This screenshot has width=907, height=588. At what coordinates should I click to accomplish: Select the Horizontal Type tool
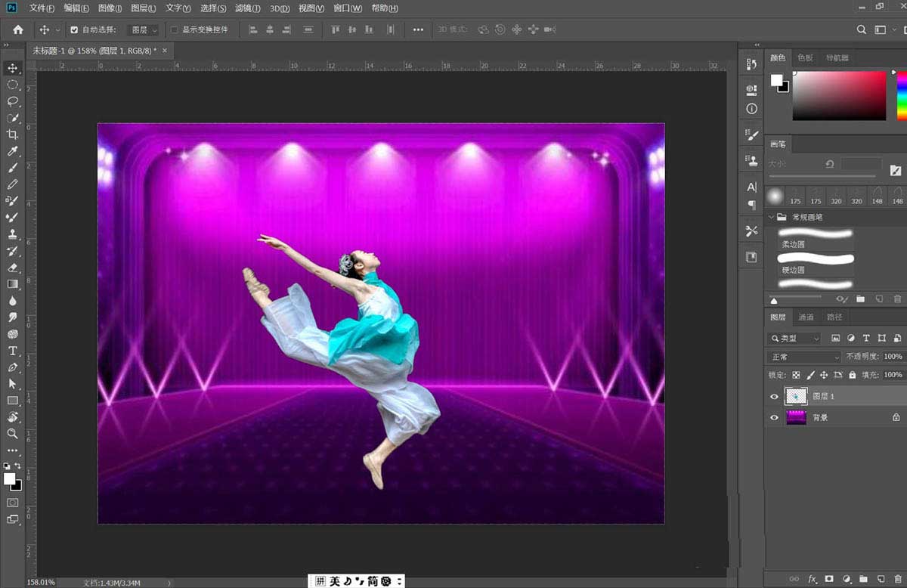[x=13, y=351]
